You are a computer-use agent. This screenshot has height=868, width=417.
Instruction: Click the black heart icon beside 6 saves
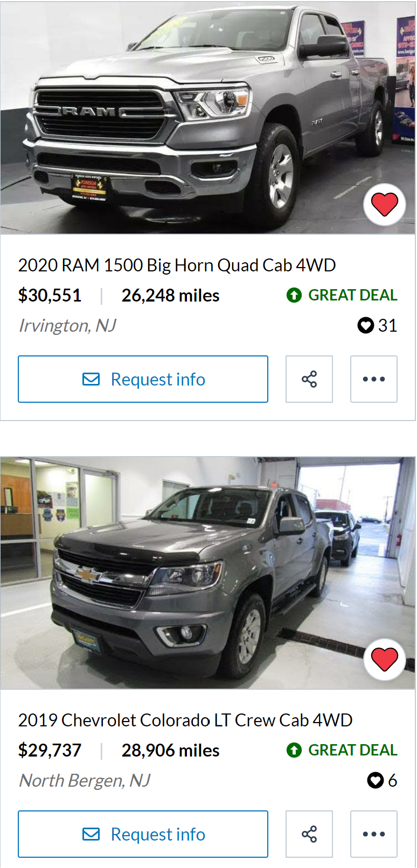click(376, 780)
